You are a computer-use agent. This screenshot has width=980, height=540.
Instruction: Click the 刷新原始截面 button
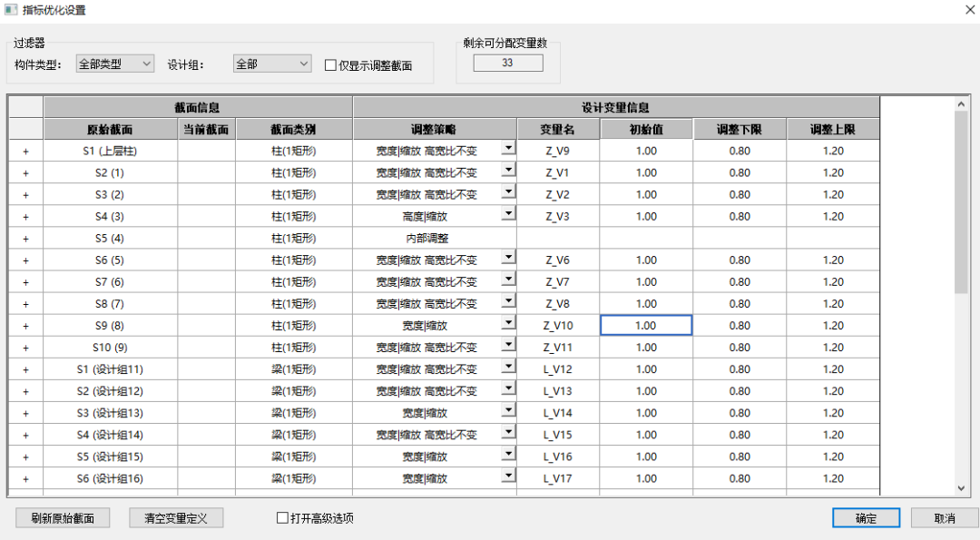(62, 517)
